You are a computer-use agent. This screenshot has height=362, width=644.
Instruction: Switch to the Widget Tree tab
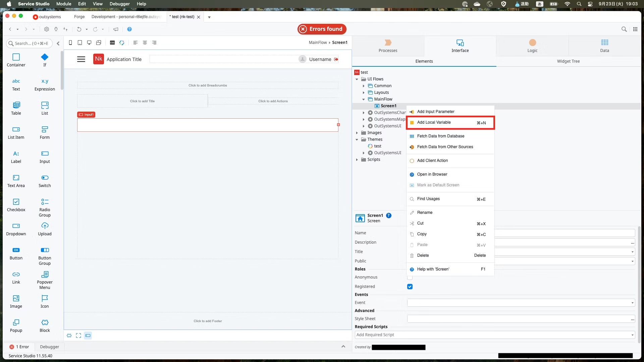(568, 61)
